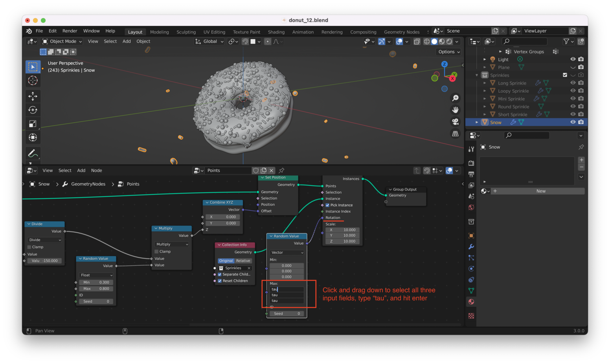Activate the Cursor tool
The height and width of the screenshot is (364, 610).
pos(33,81)
